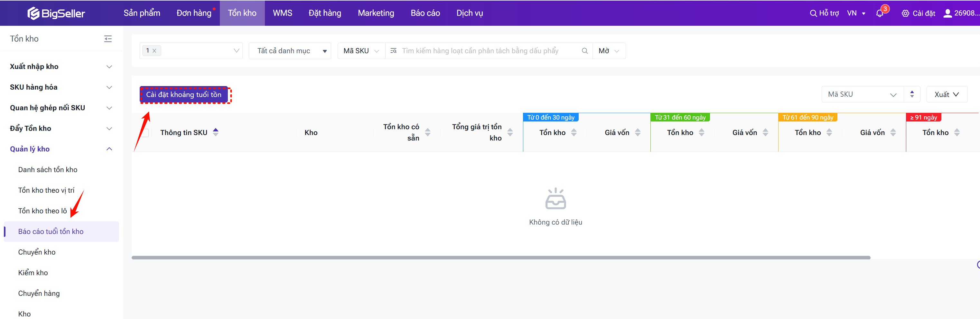Image resolution: width=980 pixels, height=319 pixels.
Task: Open the Tất cả danh mục category dropdown
Action: tap(290, 51)
